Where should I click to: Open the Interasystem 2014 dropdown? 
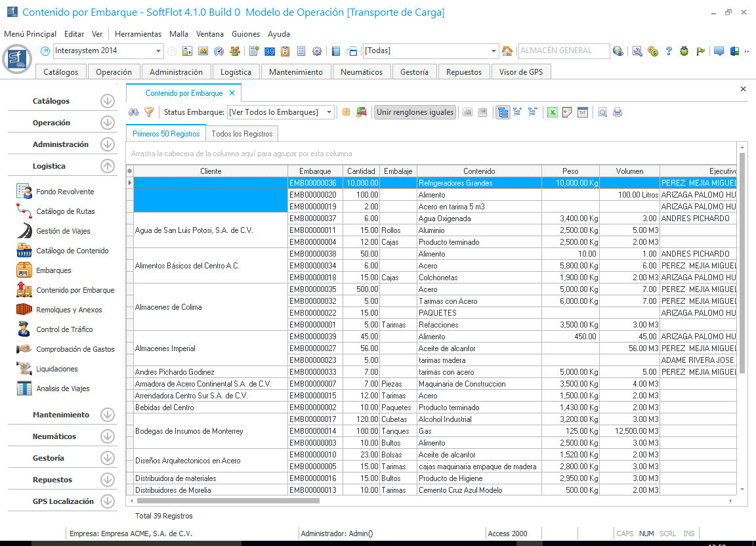coord(159,51)
